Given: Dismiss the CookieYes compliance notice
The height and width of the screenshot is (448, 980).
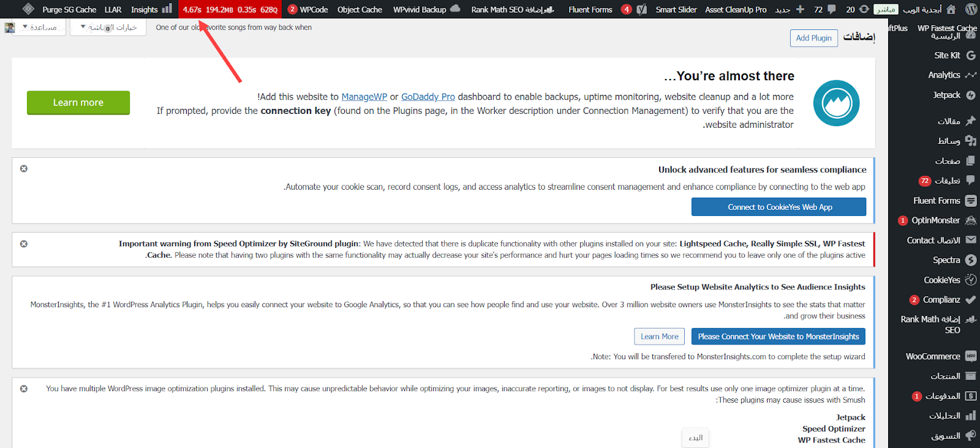Looking at the screenshot, I should tap(24, 169).
